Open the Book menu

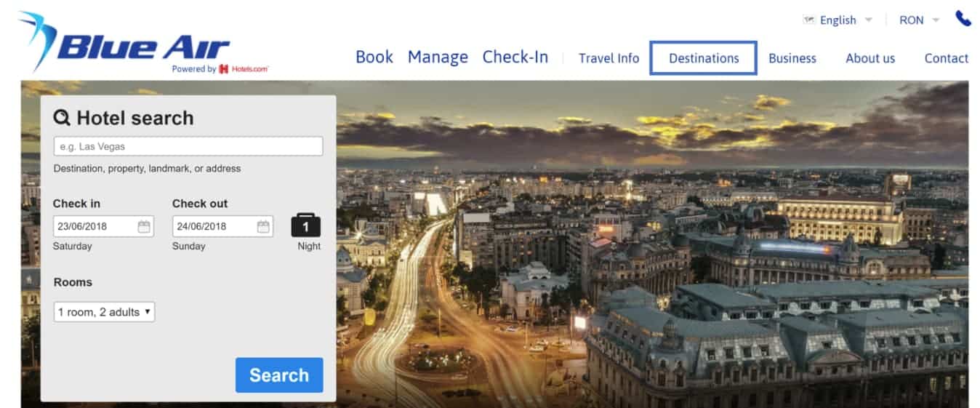(374, 57)
